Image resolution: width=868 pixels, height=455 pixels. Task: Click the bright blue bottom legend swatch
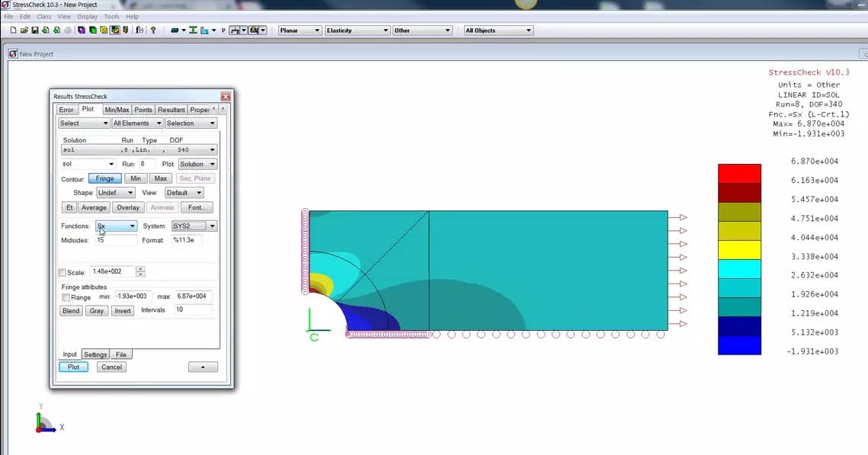[x=739, y=345]
